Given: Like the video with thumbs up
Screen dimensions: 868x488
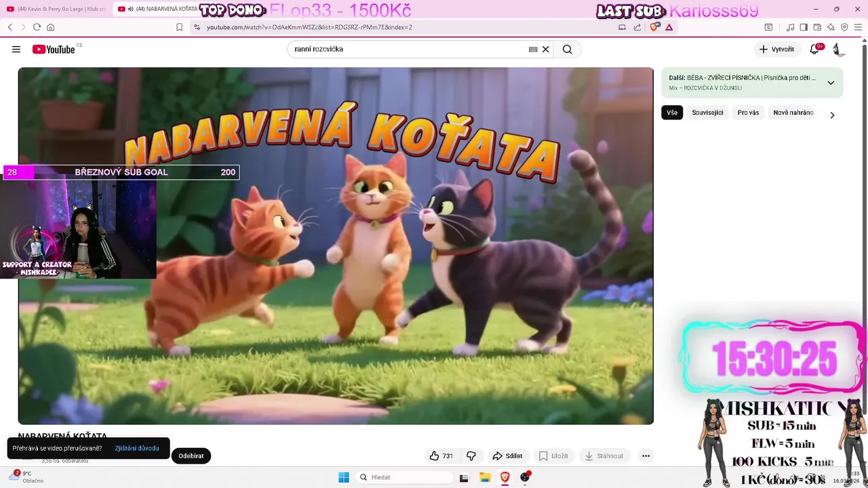Looking at the screenshot, I should [441, 456].
